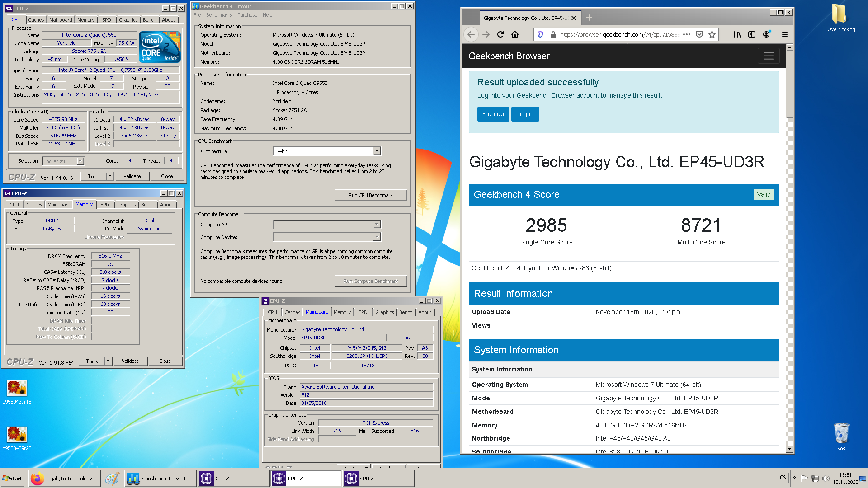Open Graphics tab in Mainboard CPU-Z window

[384, 312]
